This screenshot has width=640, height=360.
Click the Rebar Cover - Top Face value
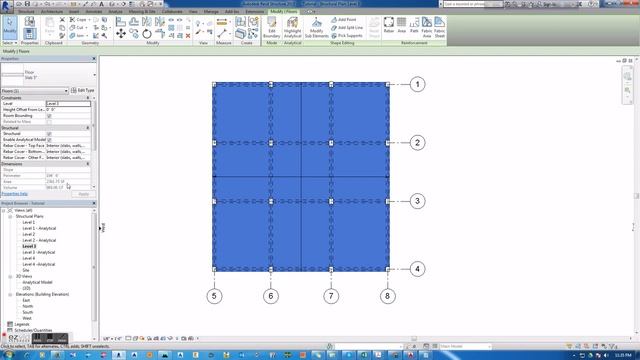pos(68,146)
